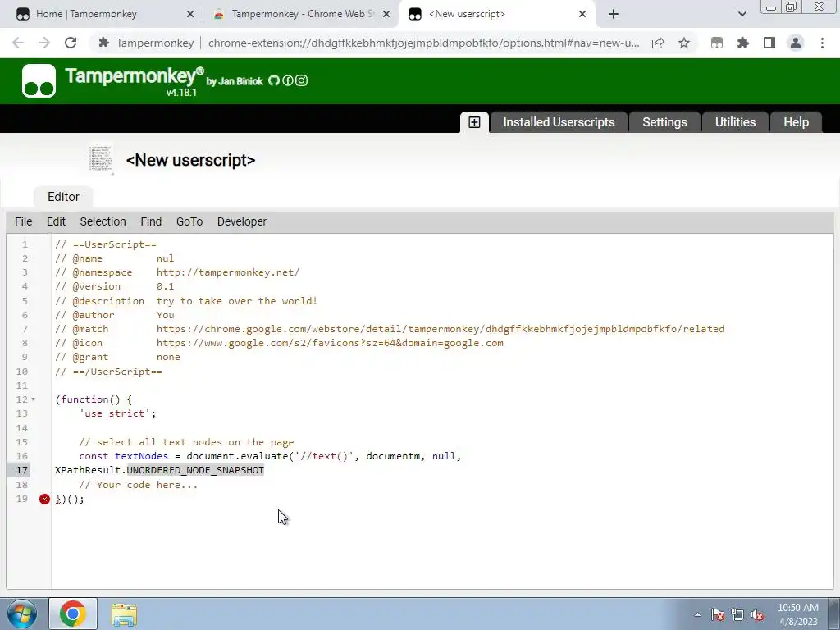
Task: Close the New userscript tab
Action: pos(582,15)
